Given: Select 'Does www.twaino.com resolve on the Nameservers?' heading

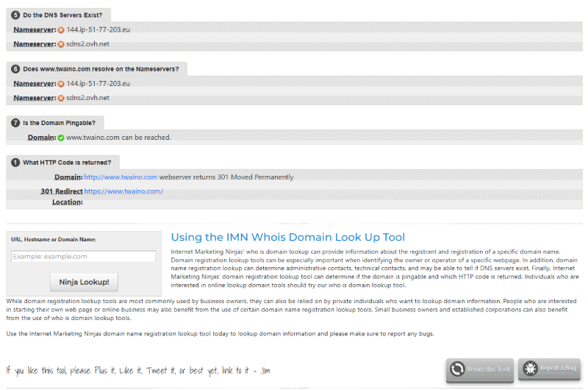Looking at the screenshot, I should (x=101, y=69).
